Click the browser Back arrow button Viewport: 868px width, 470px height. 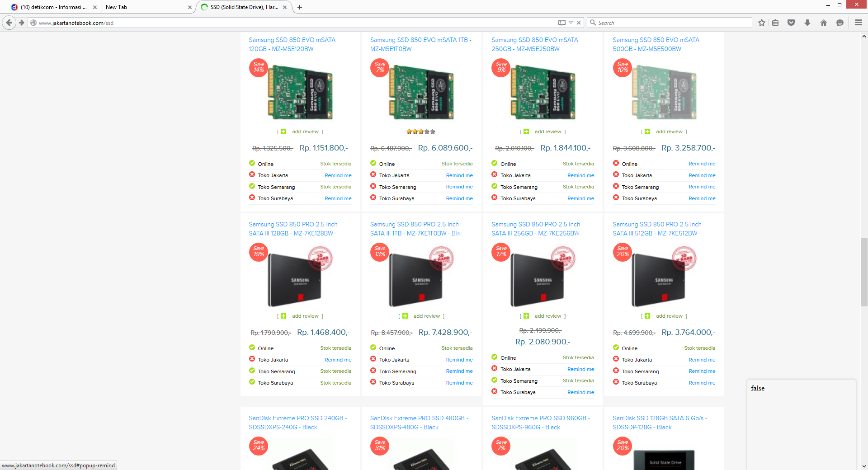[9, 23]
